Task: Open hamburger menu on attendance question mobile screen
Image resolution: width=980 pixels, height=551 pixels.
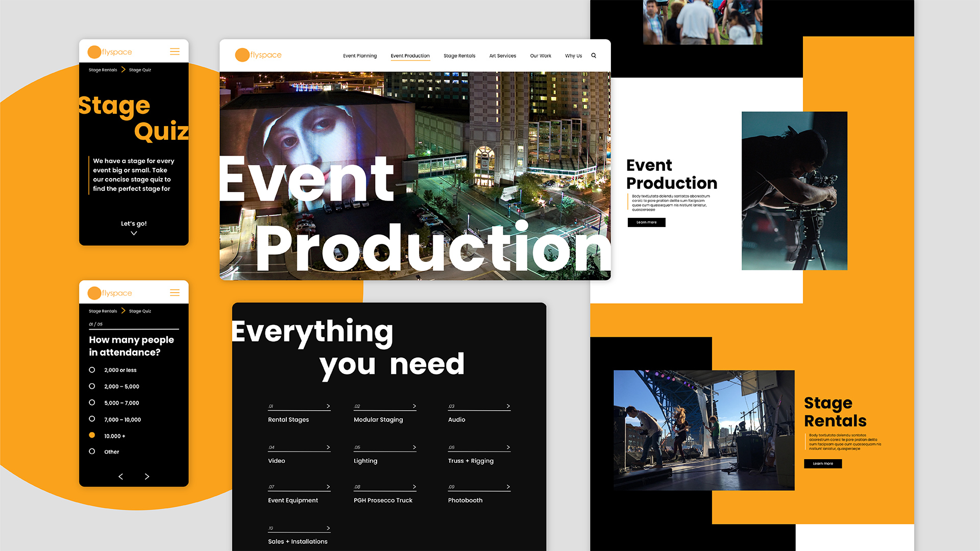Action: point(175,293)
